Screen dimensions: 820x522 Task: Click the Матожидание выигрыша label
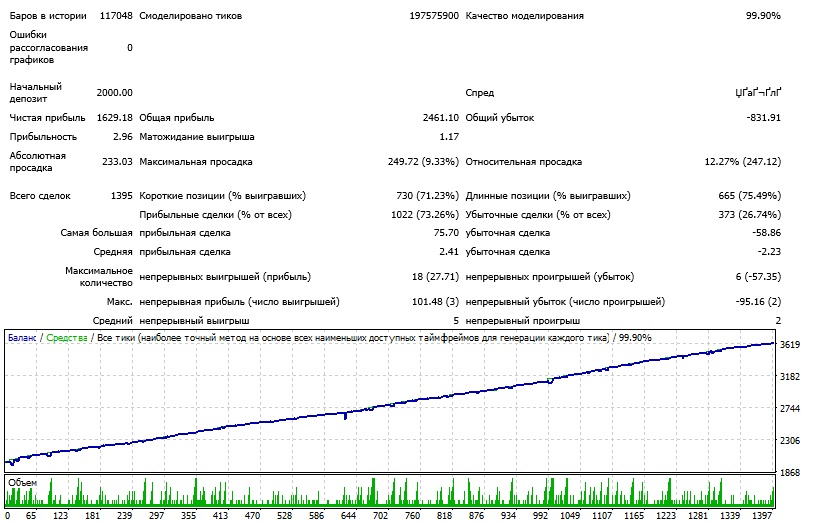[197, 137]
